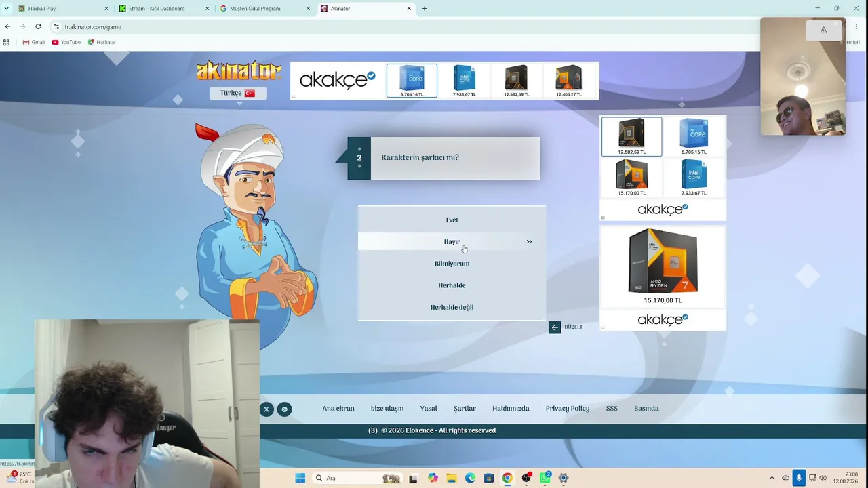Open the SSS footer link
The width and height of the screenshot is (868, 488).
[612, 409]
